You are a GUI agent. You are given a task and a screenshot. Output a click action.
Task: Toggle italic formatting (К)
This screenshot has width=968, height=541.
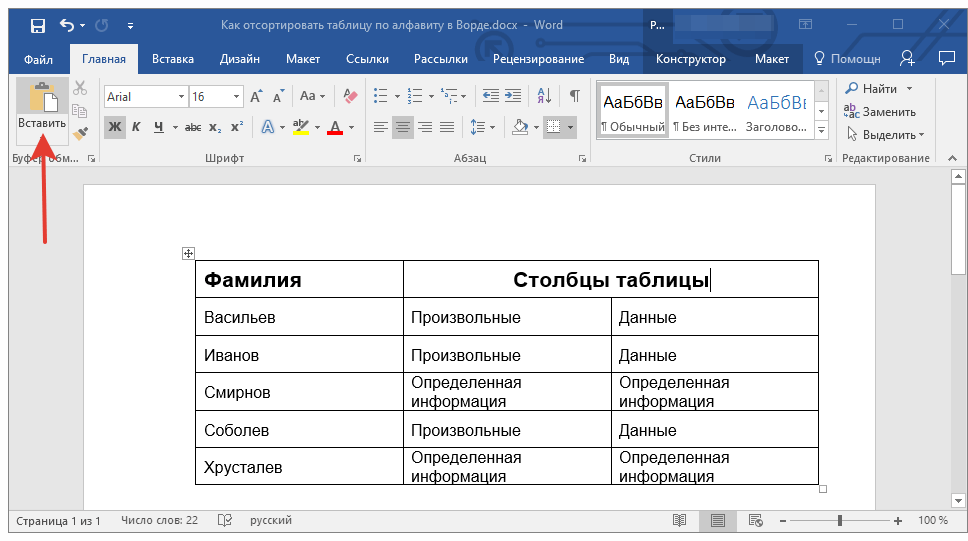click(138, 127)
